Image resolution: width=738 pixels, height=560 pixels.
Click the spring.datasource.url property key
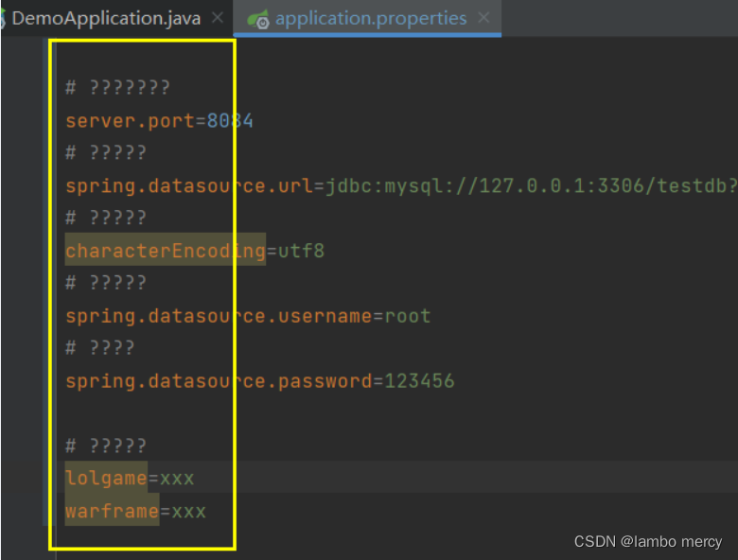click(x=188, y=186)
